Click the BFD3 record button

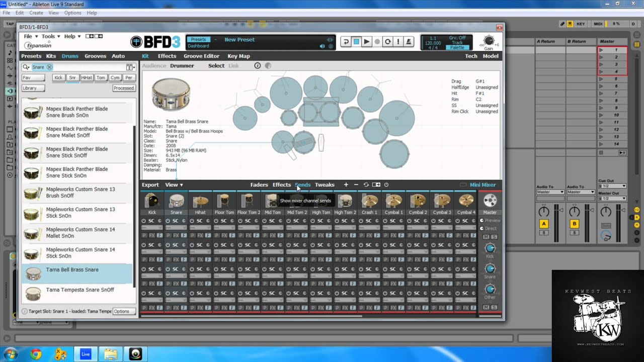pyautogui.click(x=377, y=42)
